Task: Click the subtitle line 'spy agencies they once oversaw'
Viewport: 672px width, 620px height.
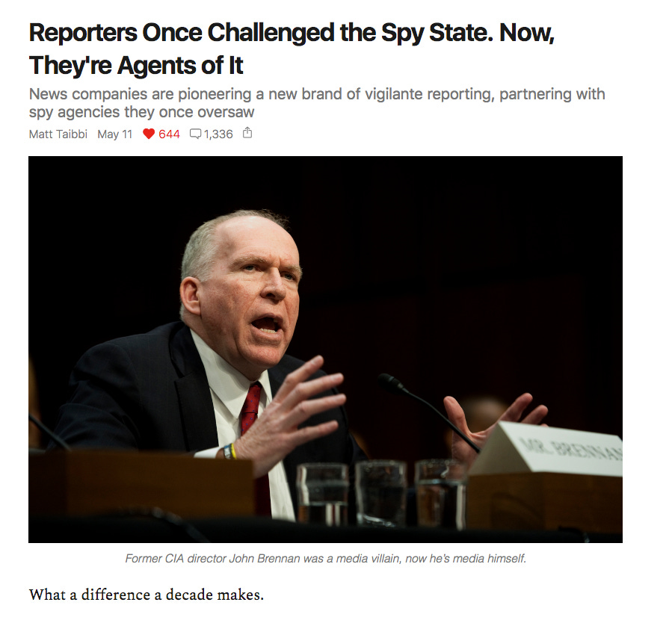Action: 141,112
